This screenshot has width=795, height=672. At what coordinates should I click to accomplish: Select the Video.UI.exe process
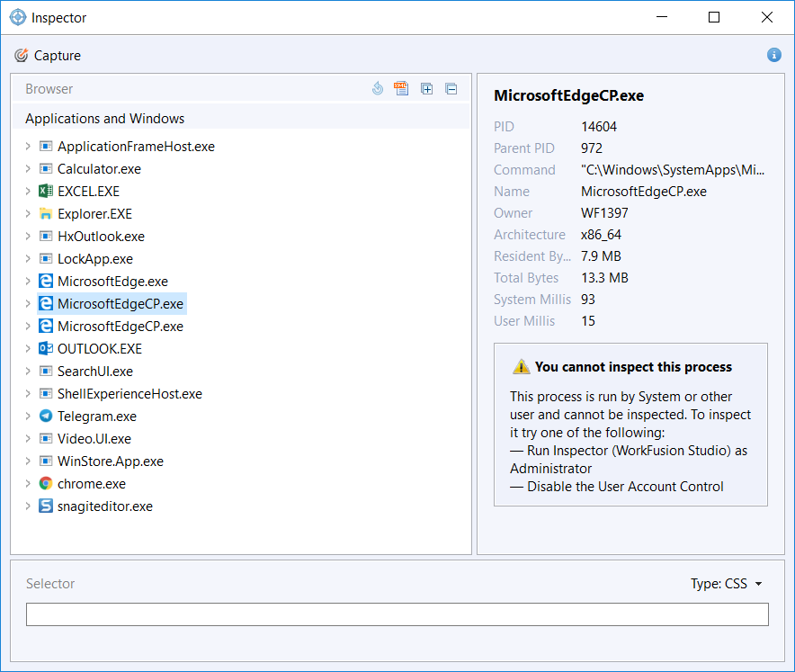click(94, 439)
